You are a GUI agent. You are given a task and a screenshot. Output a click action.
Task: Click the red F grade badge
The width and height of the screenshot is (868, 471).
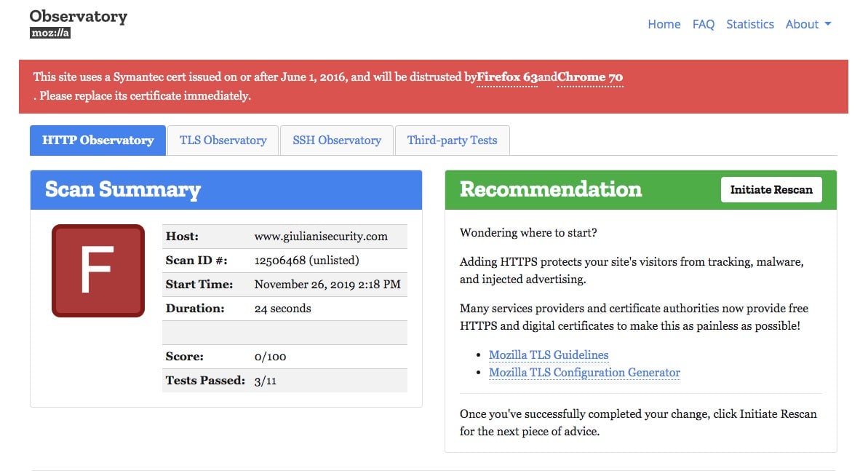[x=98, y=271]
